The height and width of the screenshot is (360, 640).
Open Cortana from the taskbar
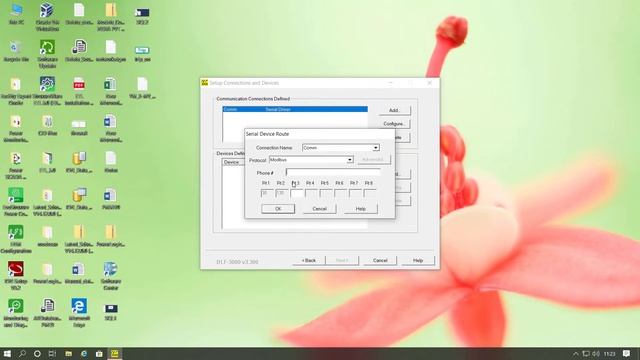click(37, 353)
